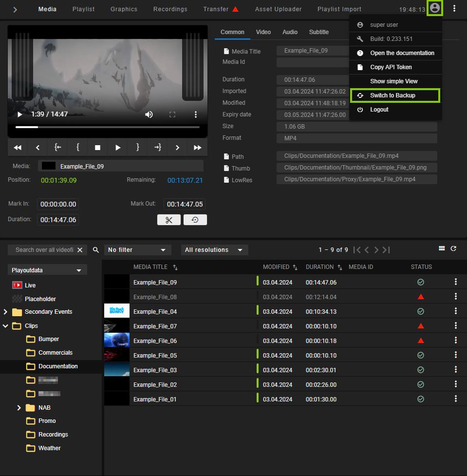Click the Transfer warning triangle indicator
The image size is (467, 476).
click(x=234, y=8)
